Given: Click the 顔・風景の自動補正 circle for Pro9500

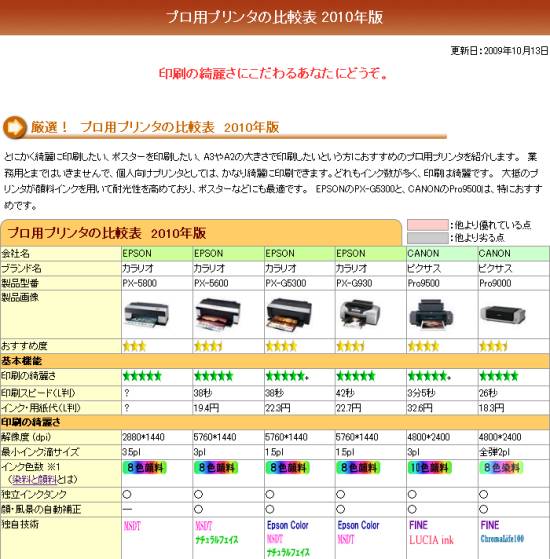Looking at the screenshot, I should point(412,509).
